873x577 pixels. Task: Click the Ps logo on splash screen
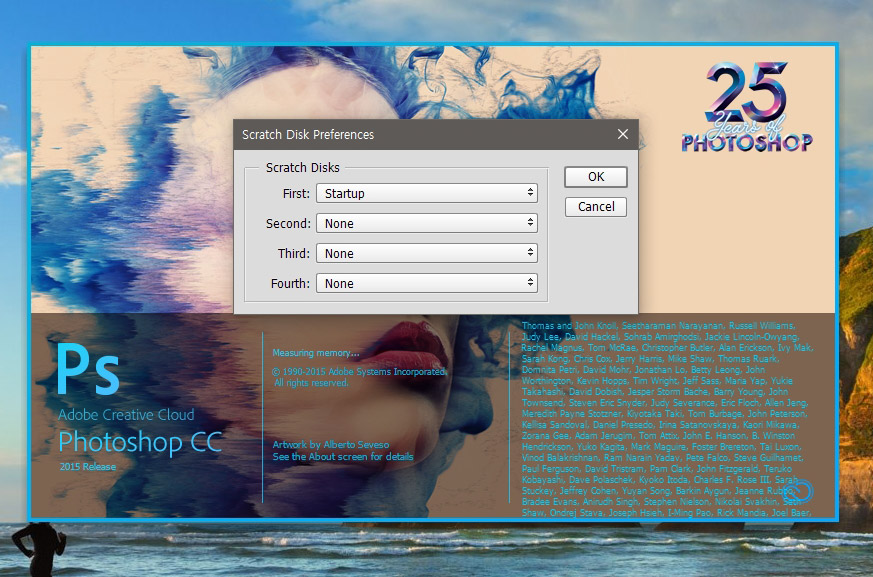coord(89,369)
